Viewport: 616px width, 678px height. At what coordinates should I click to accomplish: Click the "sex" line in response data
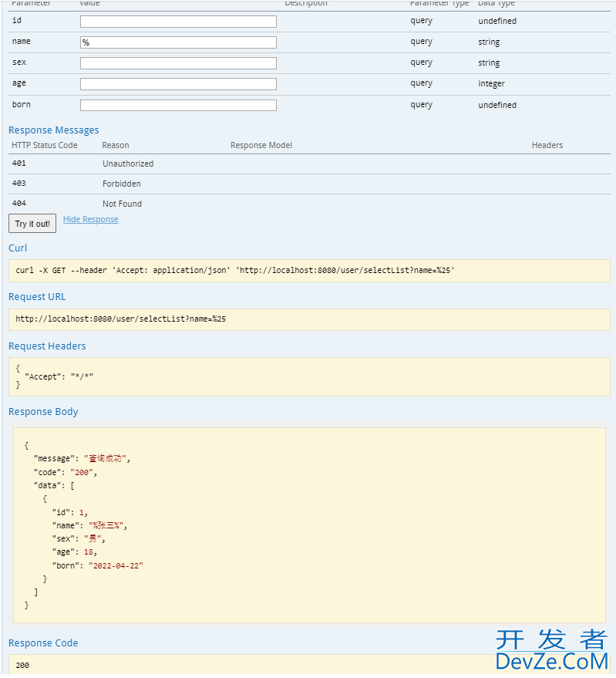point(79,538)
